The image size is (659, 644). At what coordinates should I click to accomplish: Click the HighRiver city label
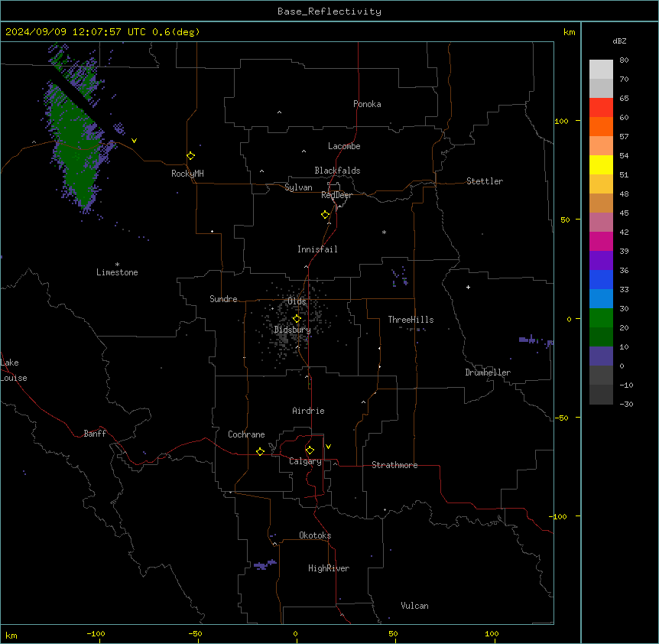click(329, 568)
